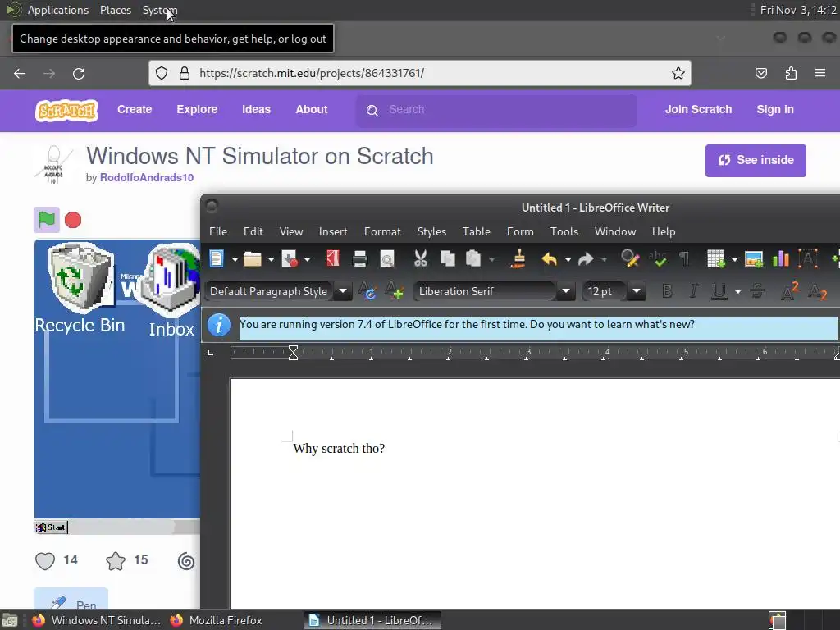Toggle Underline formatting
This screenshot has width=840, height=630.
pyautogui.click(x=719, y=291)
